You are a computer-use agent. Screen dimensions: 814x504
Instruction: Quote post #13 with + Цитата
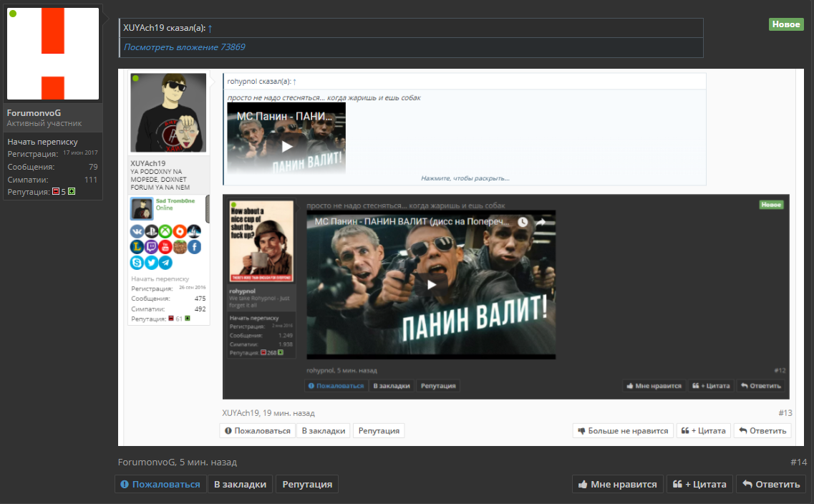click(704, 431)
